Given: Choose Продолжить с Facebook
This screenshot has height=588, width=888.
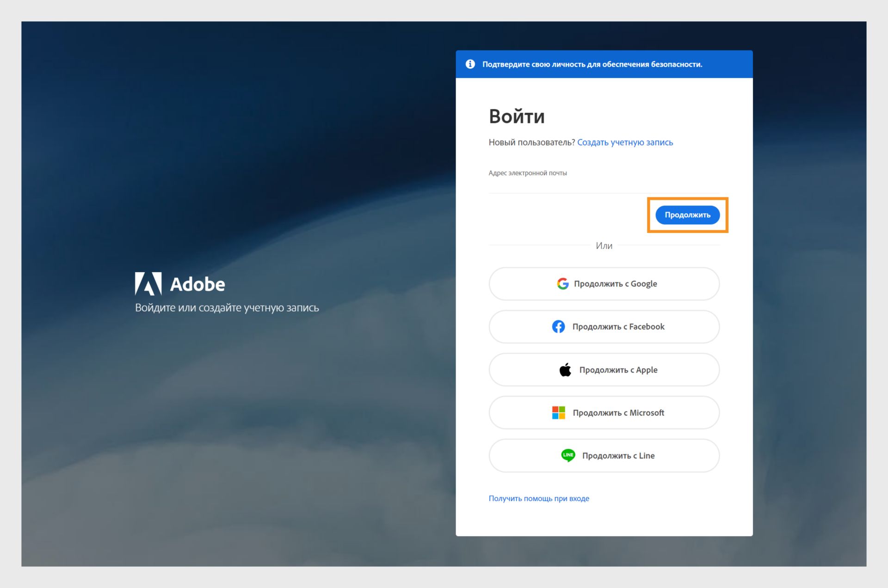Looking at the screenshot, I should [604, 327].
